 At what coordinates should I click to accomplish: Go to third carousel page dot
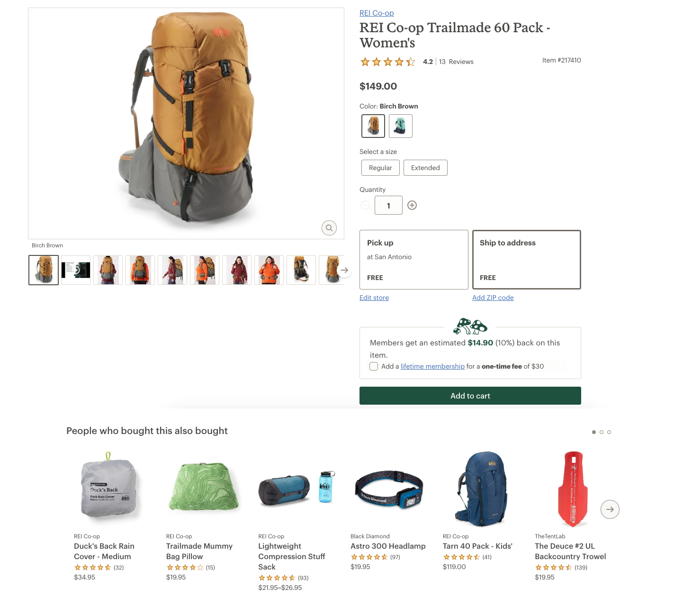tap(609, 432)
